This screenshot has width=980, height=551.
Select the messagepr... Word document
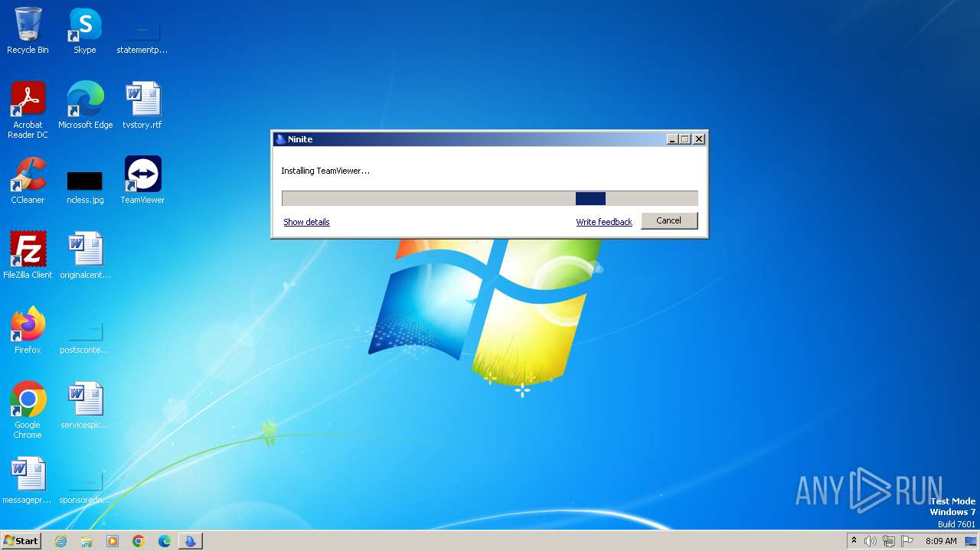pyautogui.click(x=28, y=481)
